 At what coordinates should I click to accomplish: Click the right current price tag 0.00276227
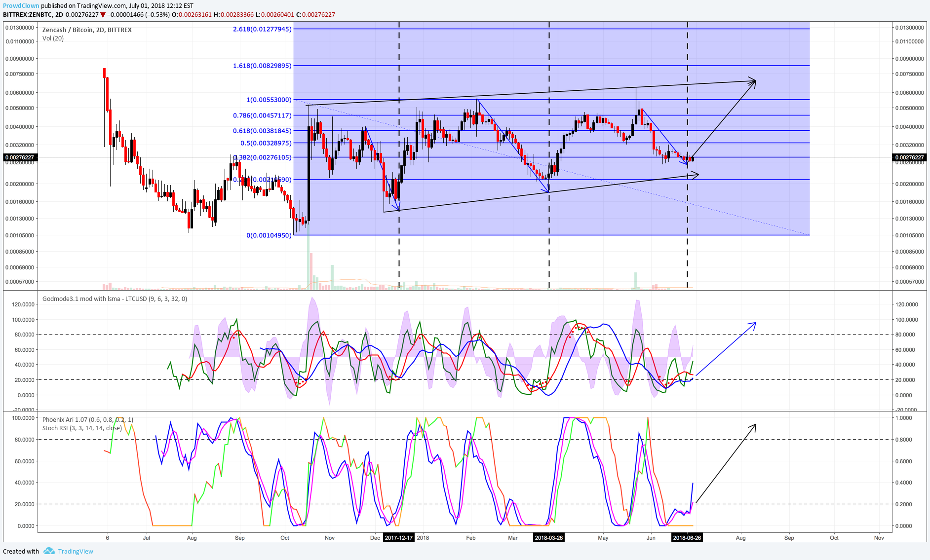[909, 157]
